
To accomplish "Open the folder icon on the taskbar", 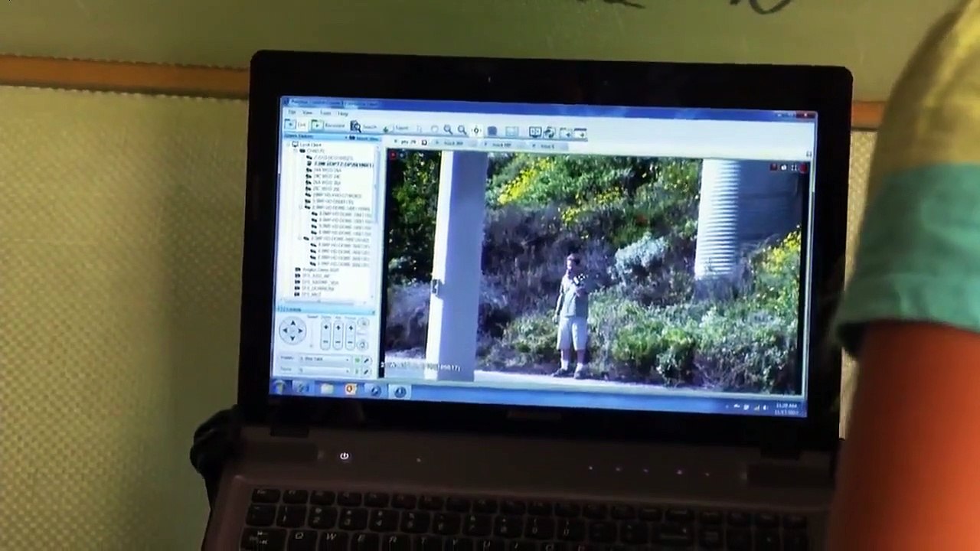I will coord(327,389).
